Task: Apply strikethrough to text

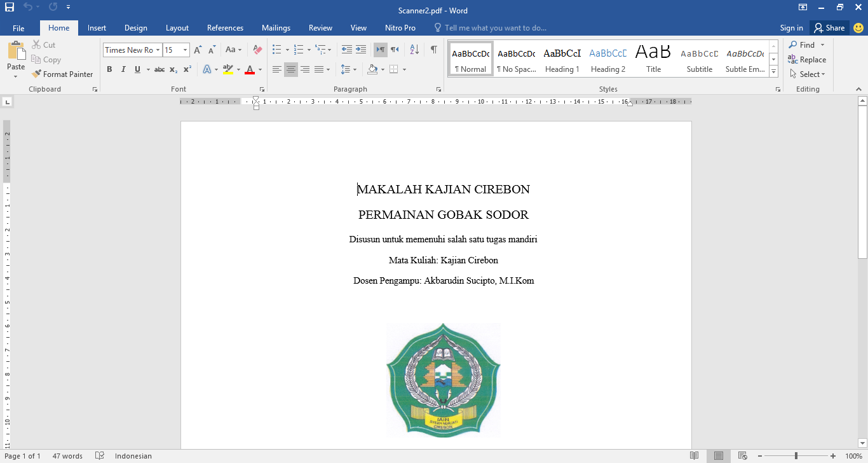Action: pos(160,69)
